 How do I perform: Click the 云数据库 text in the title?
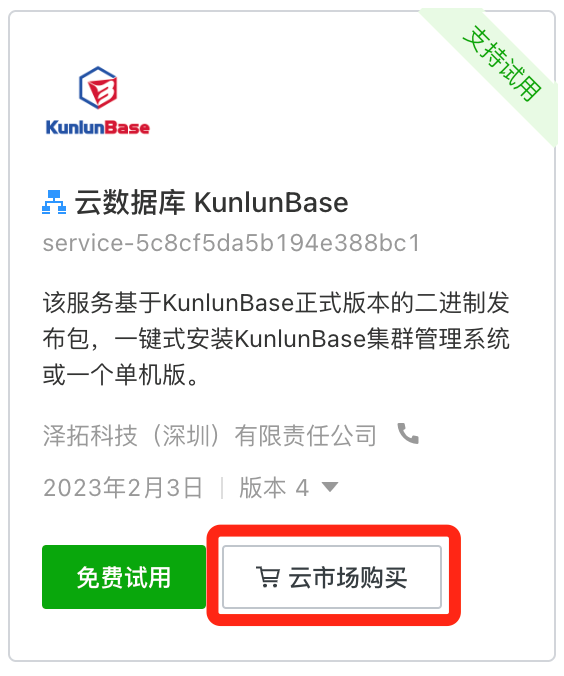coord(129,202)
